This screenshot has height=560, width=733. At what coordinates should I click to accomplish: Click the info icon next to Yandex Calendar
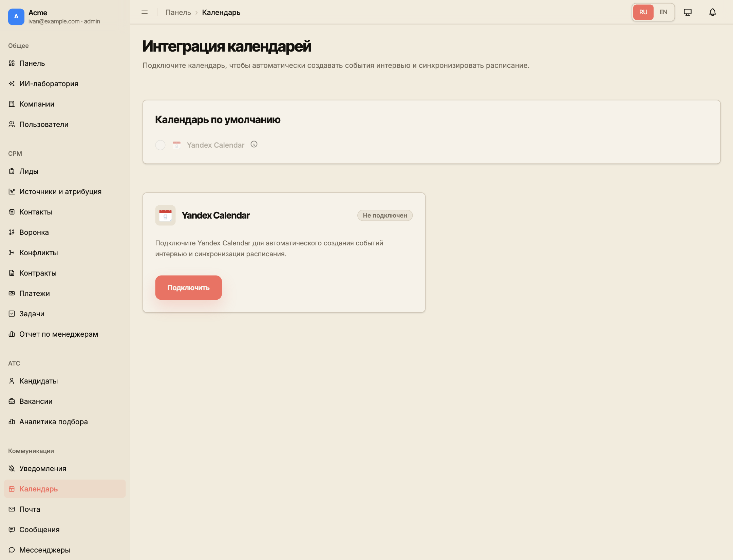click(254, 144)
